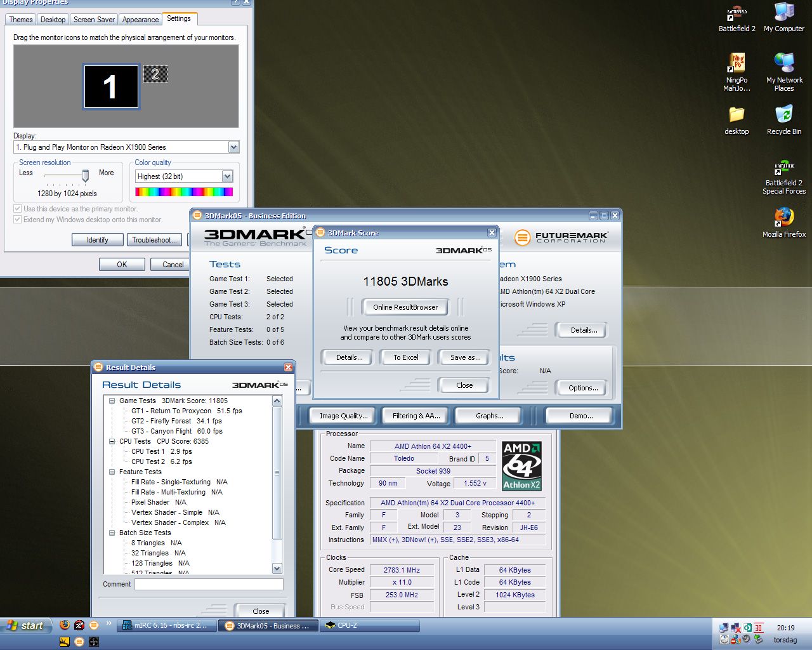Screen dimensions: 812x650
Task: Toggle 'Use this device as the primary monitor'
Action: (18, 209)
